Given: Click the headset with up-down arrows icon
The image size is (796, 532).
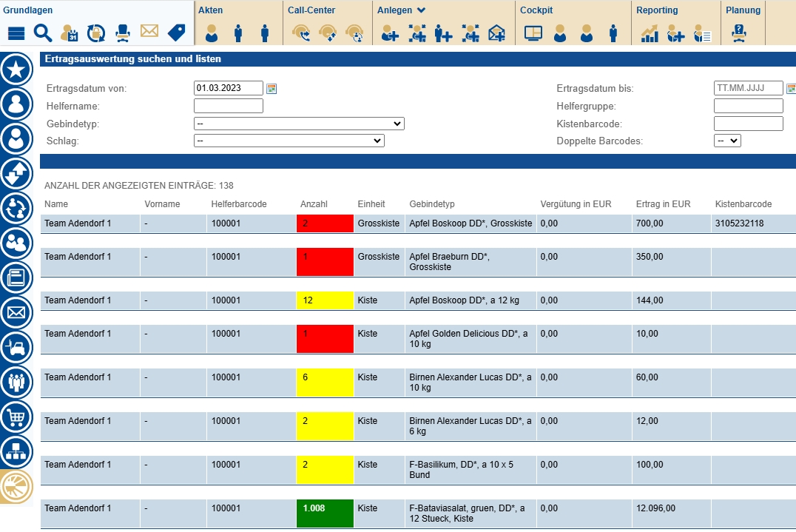Looking at the screenshot, I should pos(328,33).
